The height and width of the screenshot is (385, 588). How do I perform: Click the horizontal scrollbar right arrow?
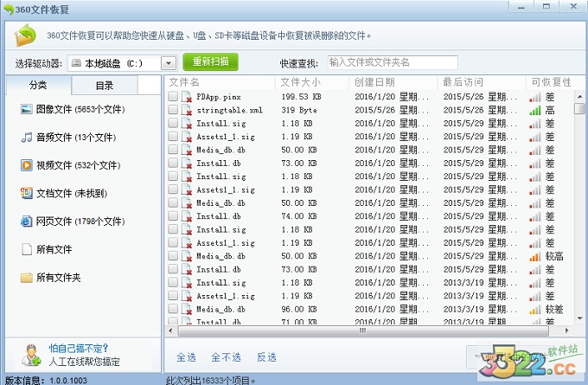(x=566, y=331)
